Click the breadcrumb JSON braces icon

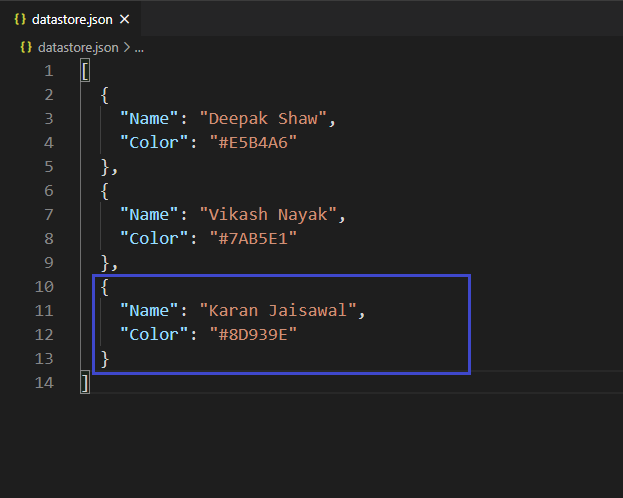[26, 47]
